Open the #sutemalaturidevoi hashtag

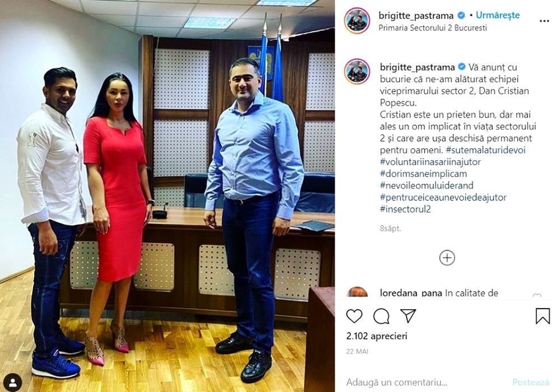[485, 150]
